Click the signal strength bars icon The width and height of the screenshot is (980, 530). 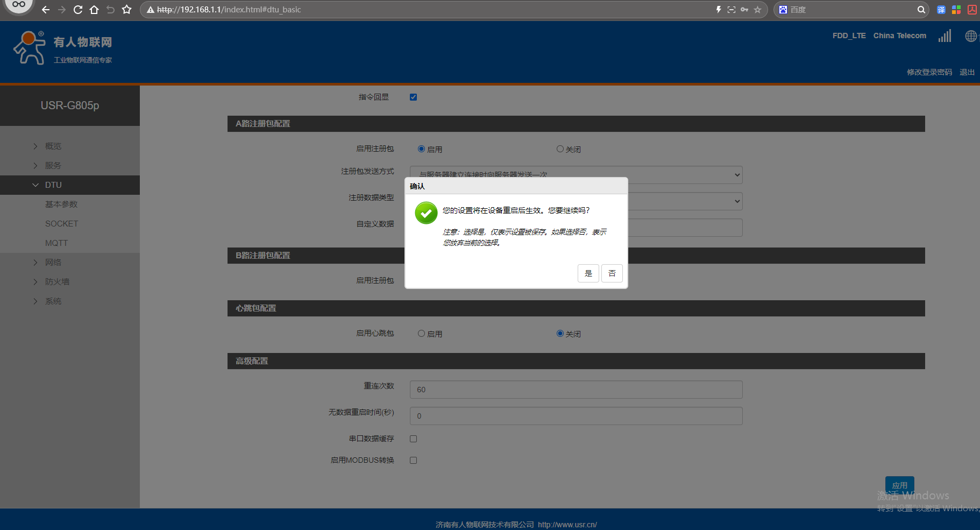pos(945,36)
